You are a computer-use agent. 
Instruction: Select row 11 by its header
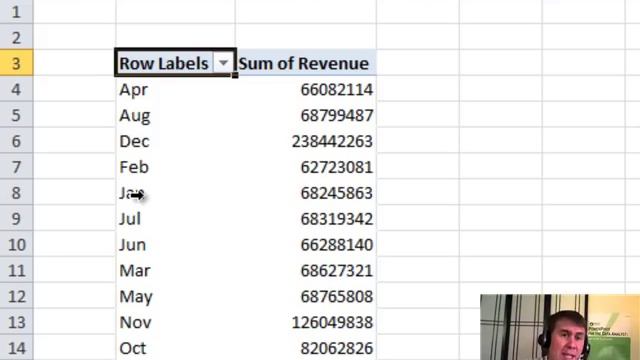pos(16,270)
